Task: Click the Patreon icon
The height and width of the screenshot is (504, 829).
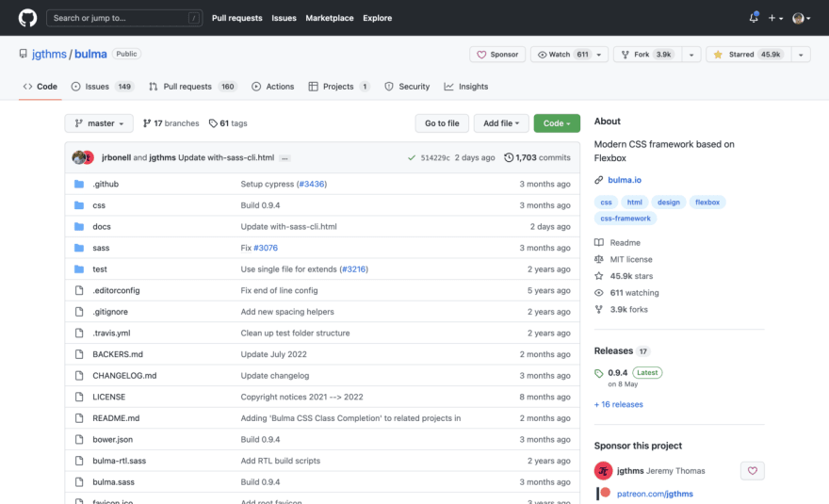Action: click(x=603, y=494)
